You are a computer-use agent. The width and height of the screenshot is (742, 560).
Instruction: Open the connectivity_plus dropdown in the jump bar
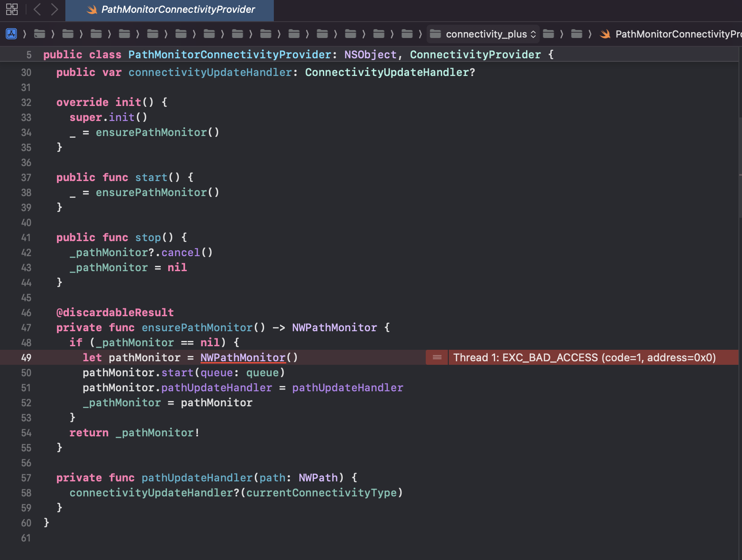point(486,34)
